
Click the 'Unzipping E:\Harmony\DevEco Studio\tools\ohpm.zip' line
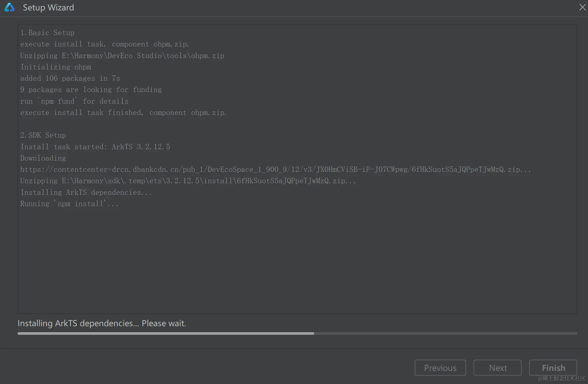coord(122,56)
